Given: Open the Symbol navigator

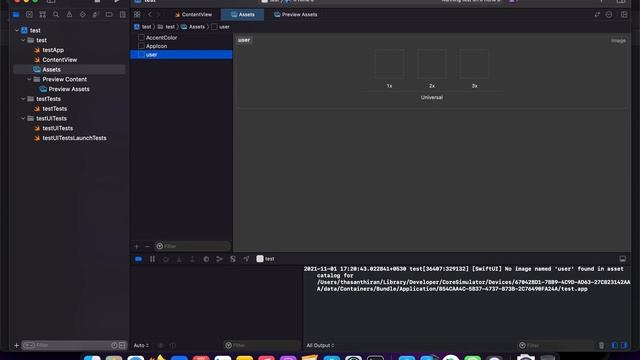Looking at the screenshot, I should click(42, 15).
